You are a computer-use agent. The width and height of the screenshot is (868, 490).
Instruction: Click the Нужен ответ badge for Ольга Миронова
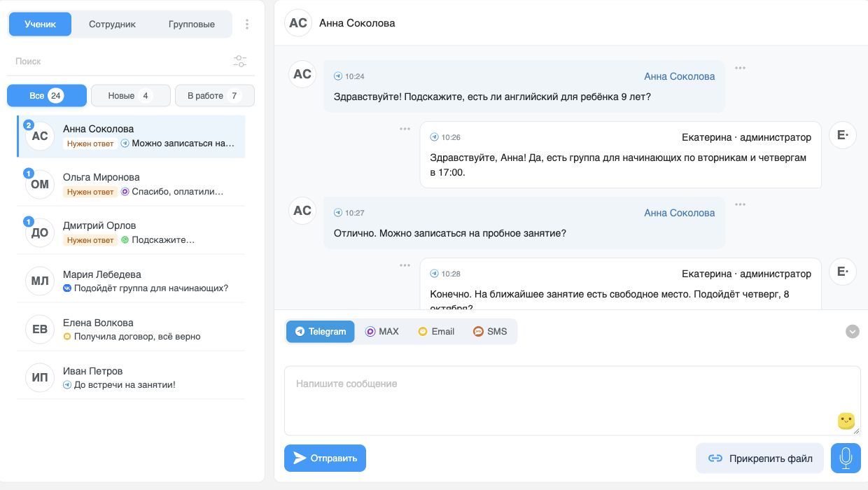[90, 192]
